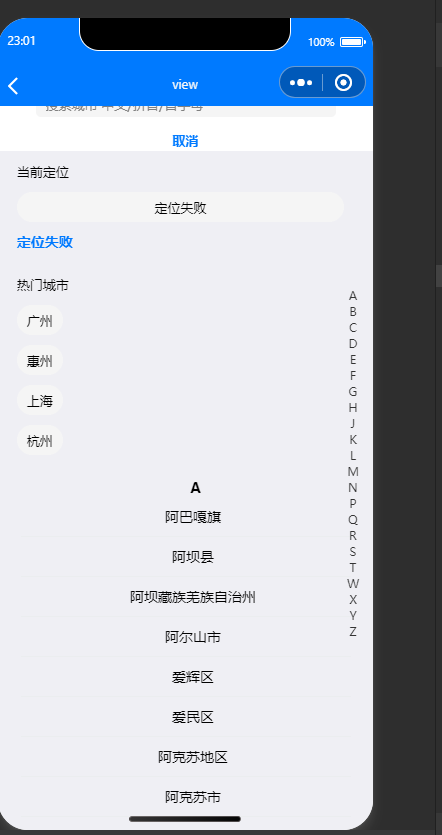442x835 pixels.
Task: Select hot city 广州
Action: [x=40, y=321]
